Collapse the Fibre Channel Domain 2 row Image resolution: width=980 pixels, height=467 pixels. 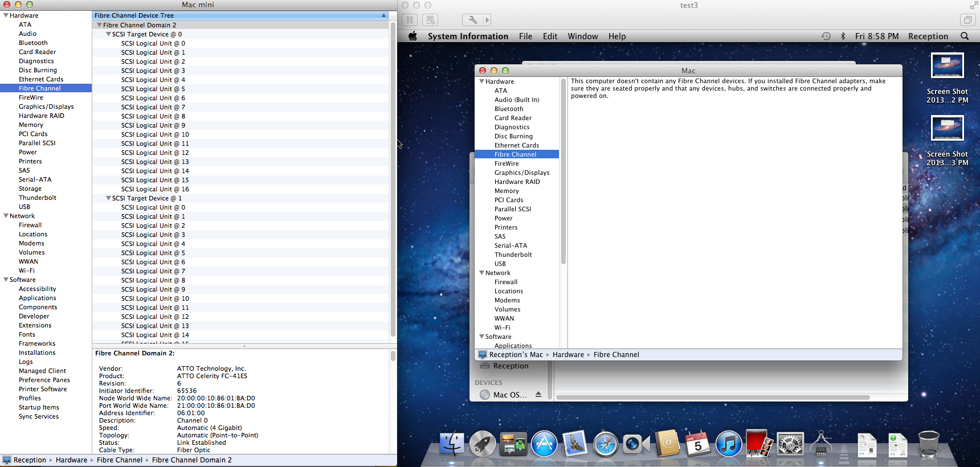(99, 25)
